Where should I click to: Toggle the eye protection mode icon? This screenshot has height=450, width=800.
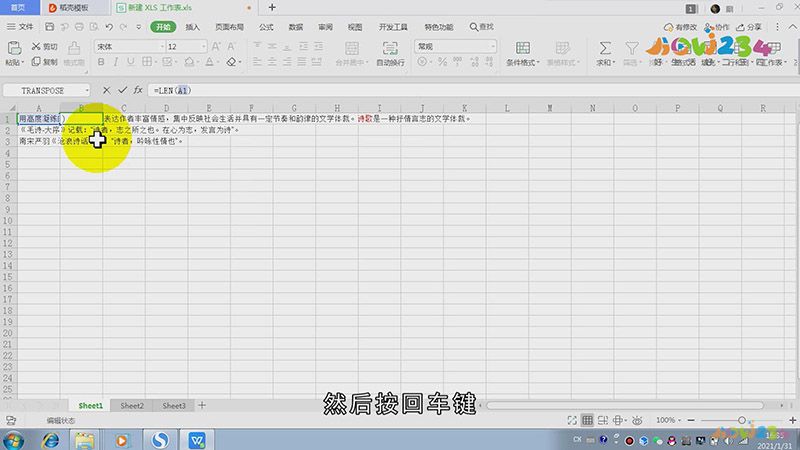click(x=637, y=420)
